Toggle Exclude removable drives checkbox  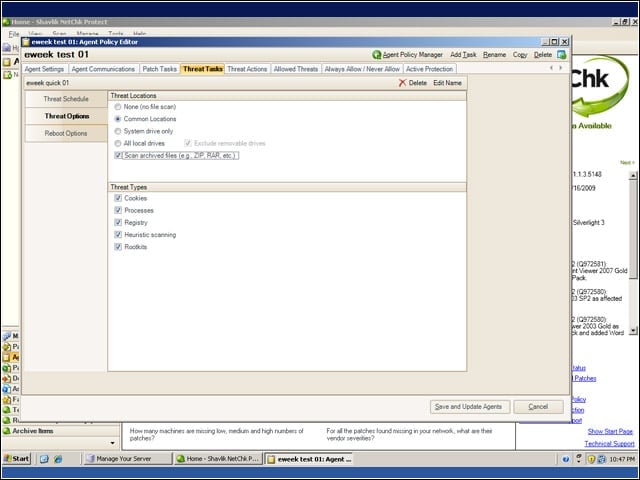coord(188,143)
